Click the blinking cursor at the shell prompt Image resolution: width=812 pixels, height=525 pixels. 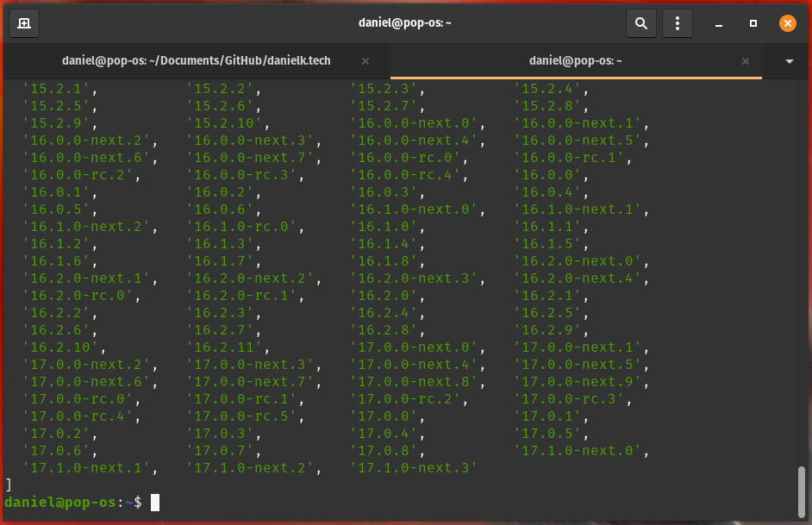coord(155,502)
